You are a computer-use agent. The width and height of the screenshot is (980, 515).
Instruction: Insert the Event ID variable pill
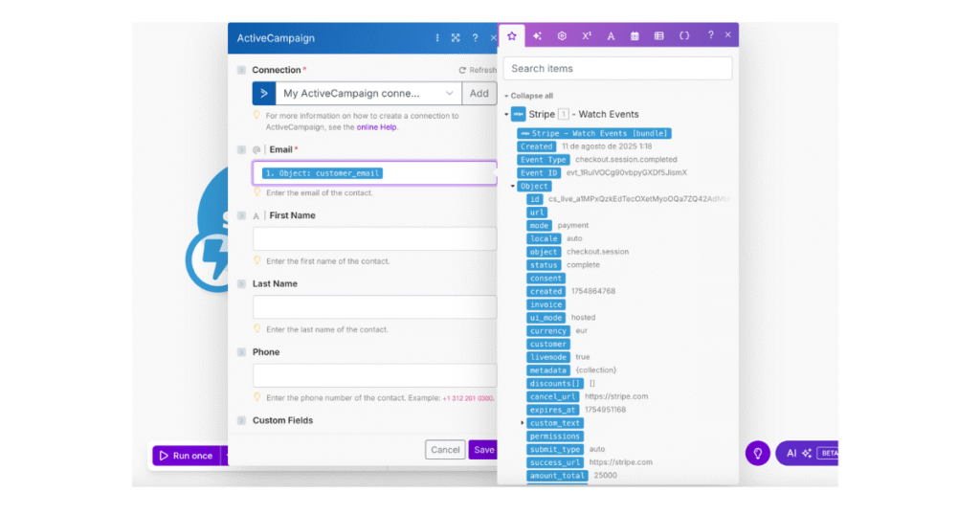click(x=539, y=172)
